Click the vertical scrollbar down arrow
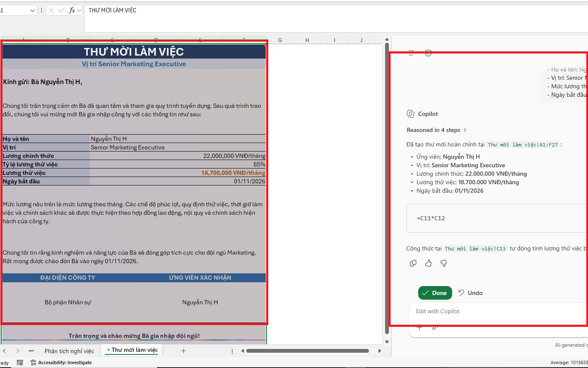The height and width of the screenshot is (368, 588). (386, 342)
